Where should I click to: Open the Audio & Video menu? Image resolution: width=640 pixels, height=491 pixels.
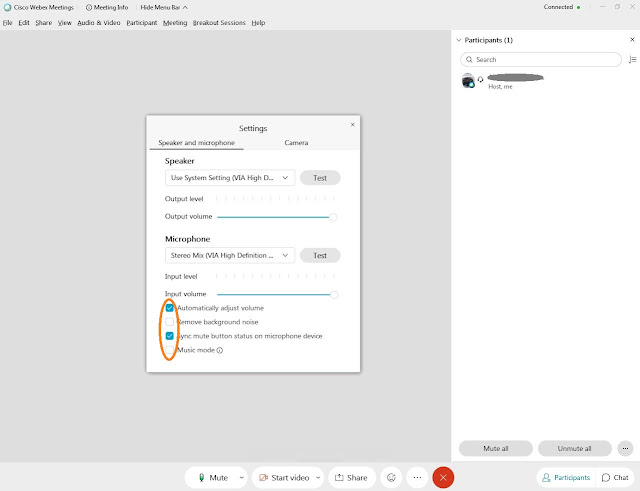pos(99,23)
